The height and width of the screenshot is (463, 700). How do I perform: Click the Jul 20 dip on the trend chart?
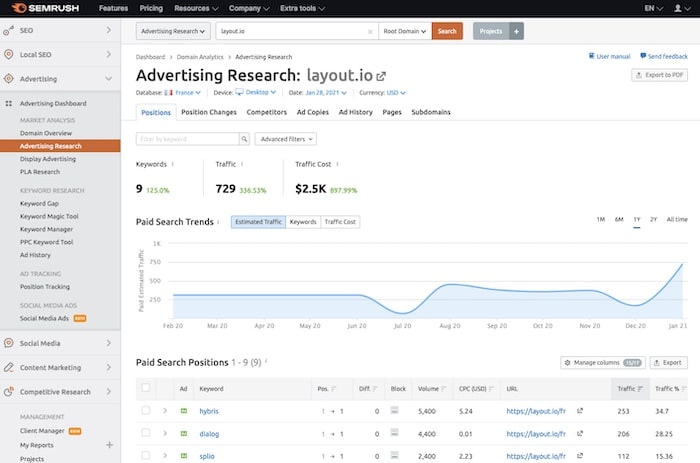pyautogui.click(x=402, y=313)
